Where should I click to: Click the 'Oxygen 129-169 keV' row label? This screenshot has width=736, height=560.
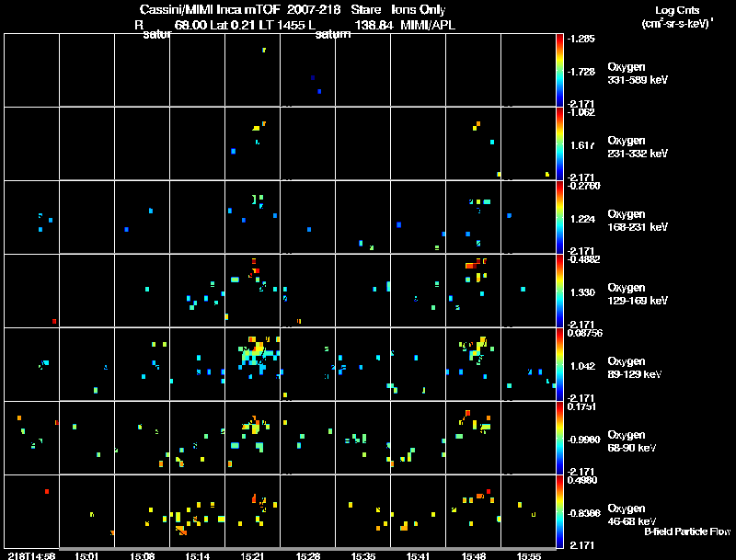[638, 294]
